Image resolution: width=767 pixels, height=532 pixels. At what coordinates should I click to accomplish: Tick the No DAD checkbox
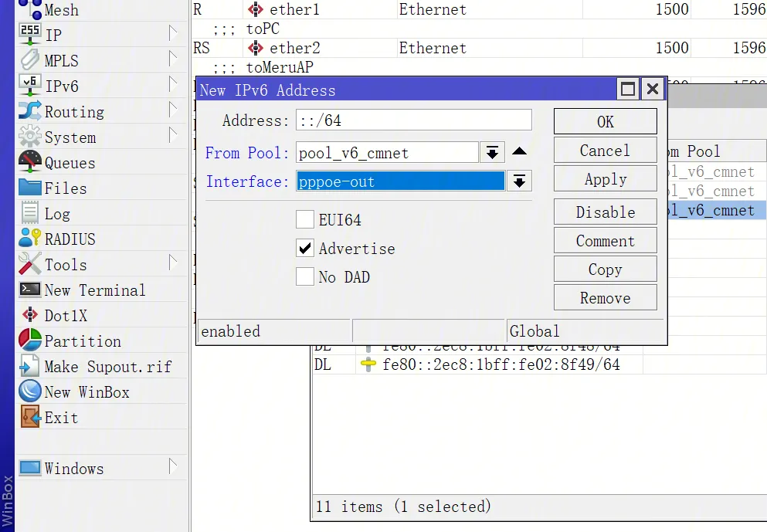tap(305, 277)
